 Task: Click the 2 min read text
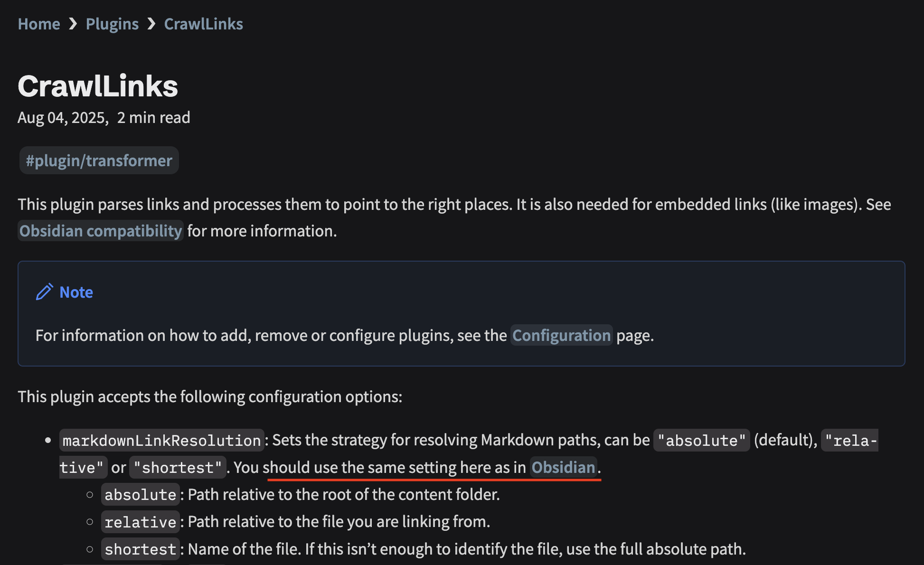(153, 118)
